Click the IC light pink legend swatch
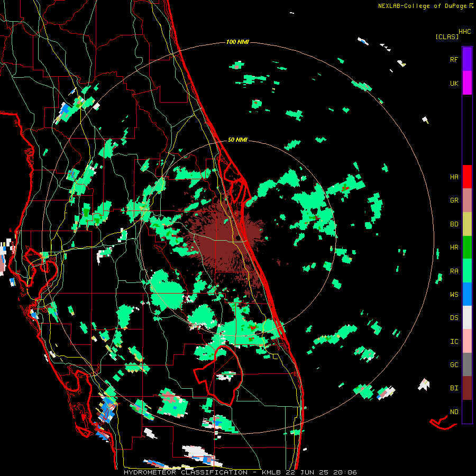This screenshot has width=476, height=476. coord(467,341)
